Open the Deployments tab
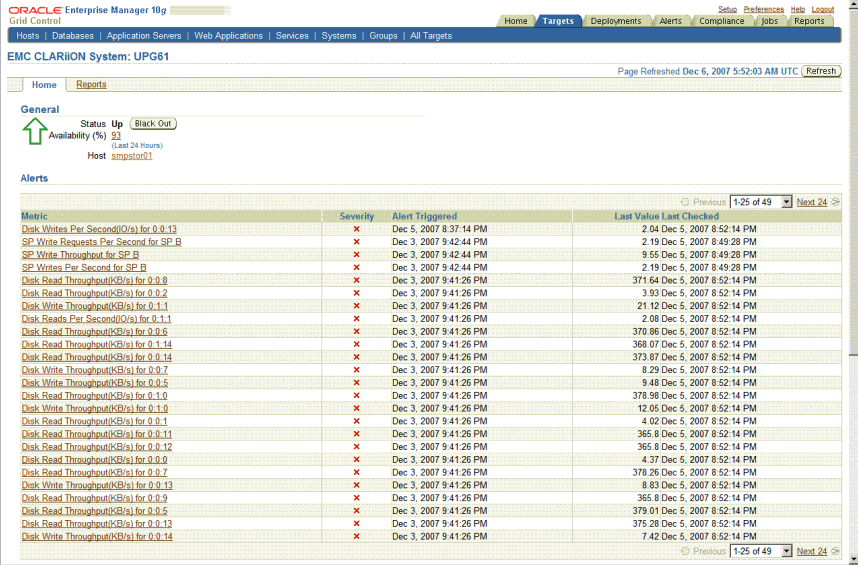 pos(616,21)
